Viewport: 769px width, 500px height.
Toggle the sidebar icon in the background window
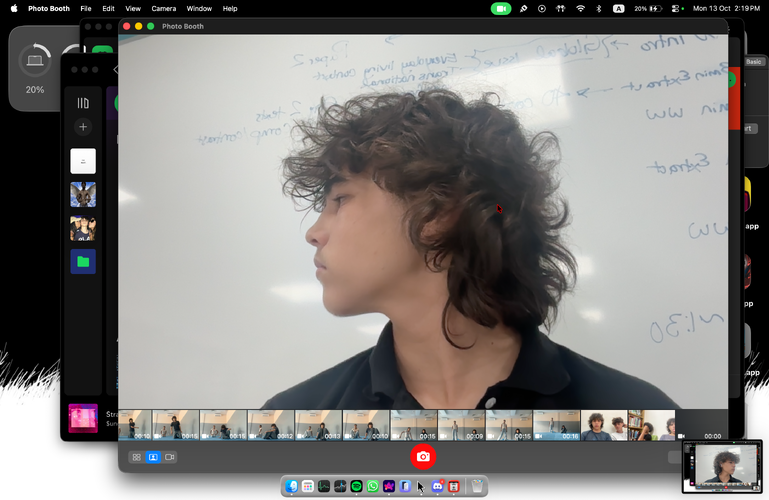coord(83,103)
